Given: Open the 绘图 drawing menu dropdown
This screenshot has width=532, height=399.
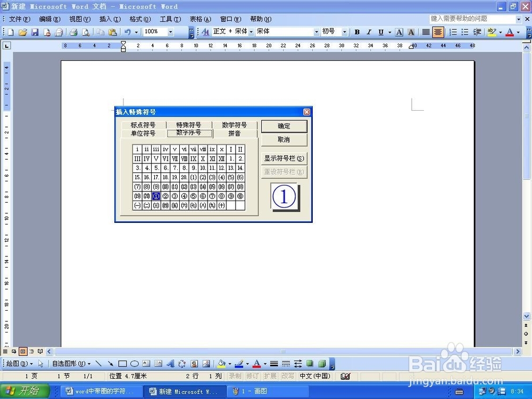Looking at the screenshot, I should (x=20, y=364).
